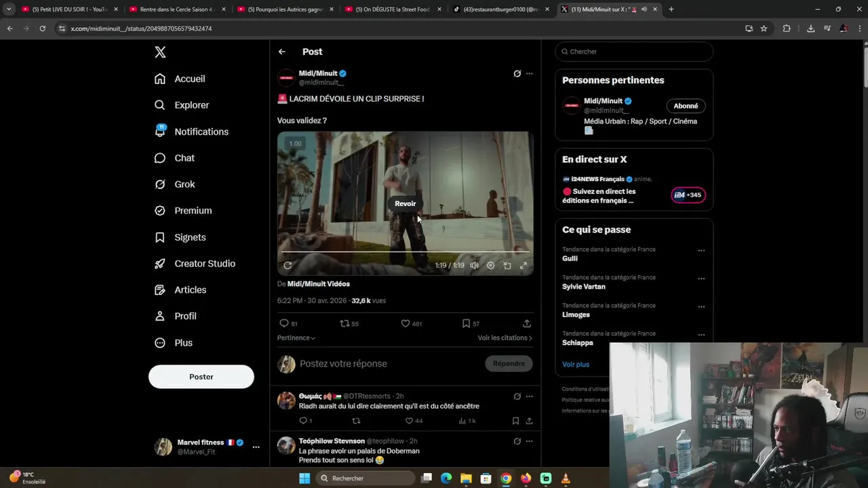Open a new browser tab
The height and width of the screenshot is (488, 868).
click(671, 9)
